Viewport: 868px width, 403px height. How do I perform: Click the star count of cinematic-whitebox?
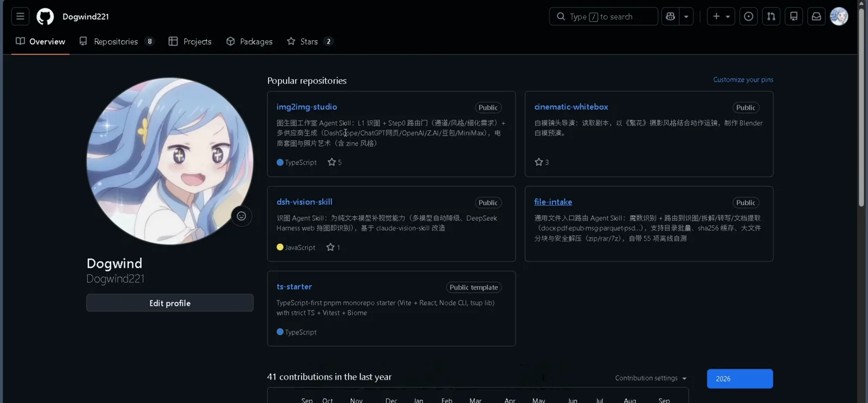coord(541,162)
